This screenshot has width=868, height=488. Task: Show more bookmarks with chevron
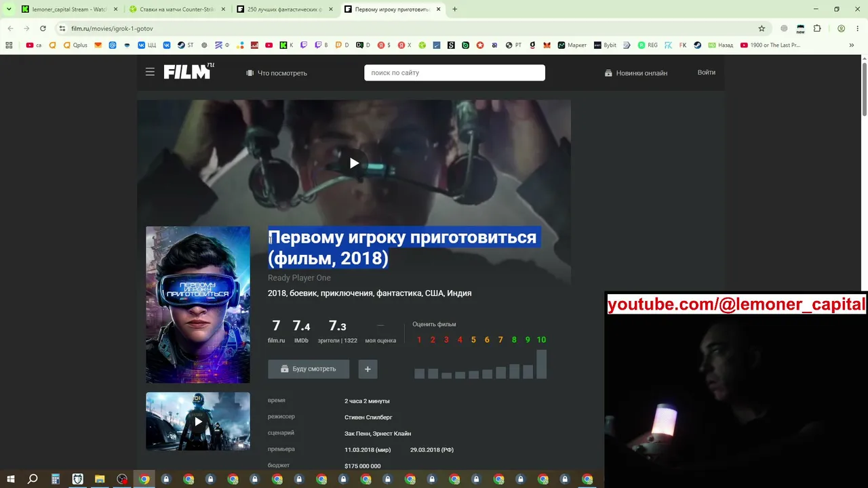coord(852,45)
